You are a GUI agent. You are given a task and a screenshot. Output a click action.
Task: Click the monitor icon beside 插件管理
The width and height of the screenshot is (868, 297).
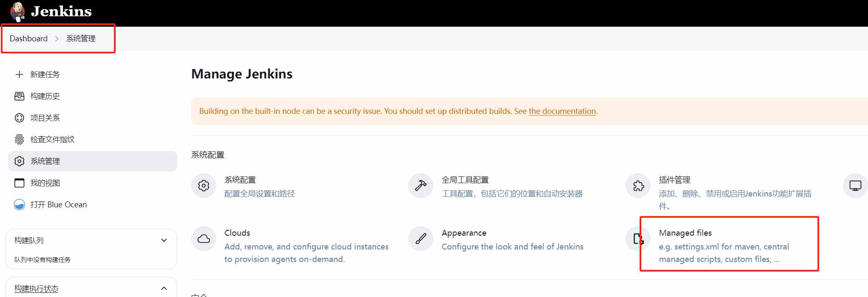855,186
